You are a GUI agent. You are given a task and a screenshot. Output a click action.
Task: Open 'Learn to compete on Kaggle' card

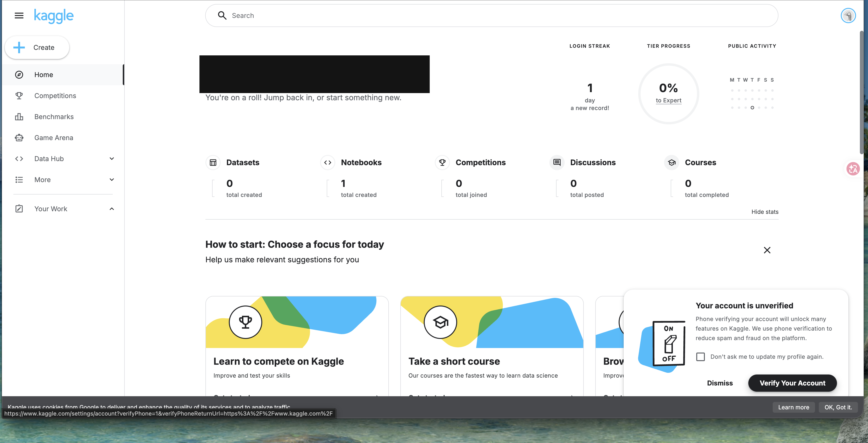[x=297, y=346]
